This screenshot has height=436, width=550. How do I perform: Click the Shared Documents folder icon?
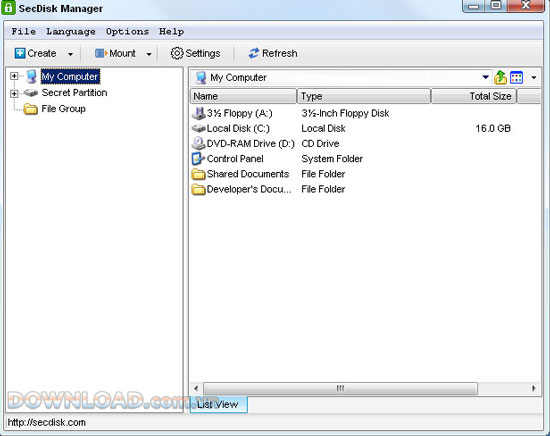point(199,174)
